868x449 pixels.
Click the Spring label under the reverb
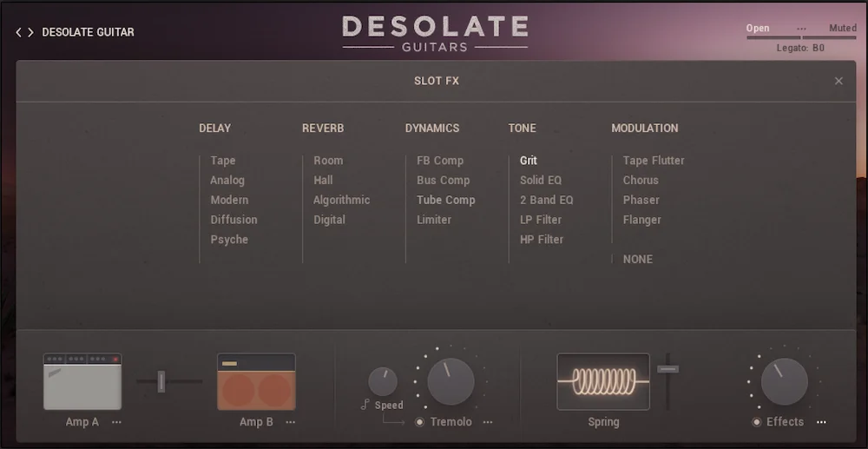pyautogui.click(x=603, y=422)
